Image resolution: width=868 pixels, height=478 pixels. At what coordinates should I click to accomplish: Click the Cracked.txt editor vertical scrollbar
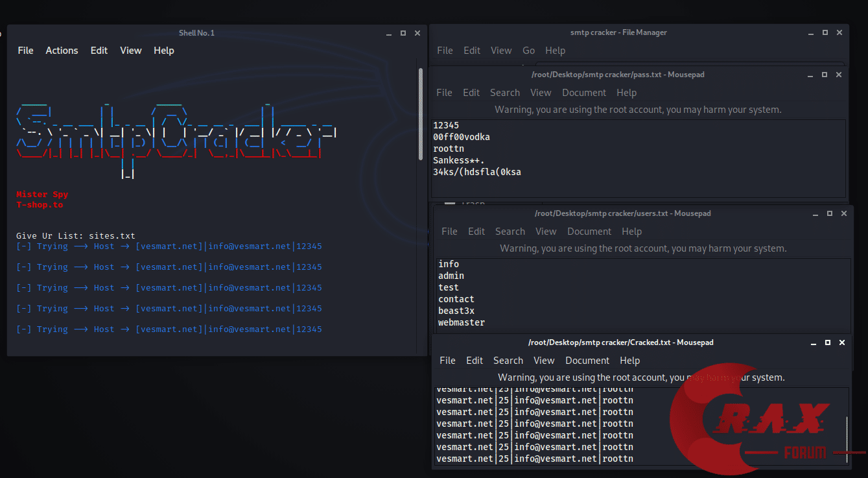click(x=845, y=438)
